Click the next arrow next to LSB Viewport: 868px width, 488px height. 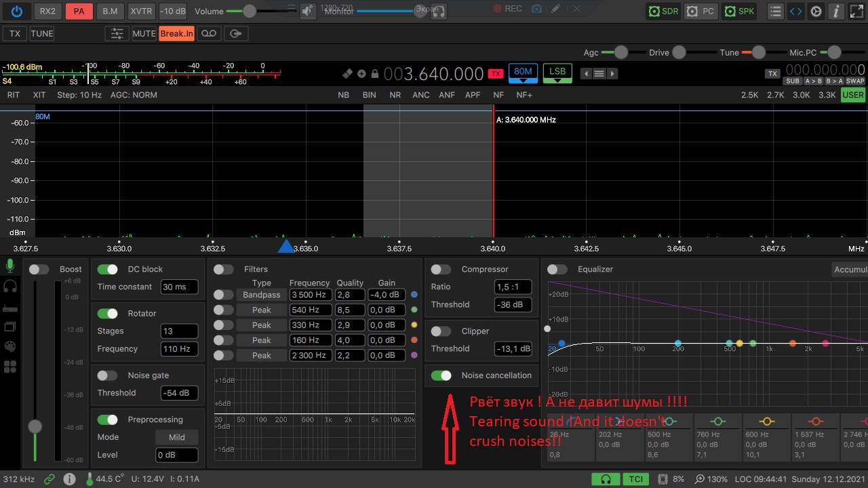613,74
